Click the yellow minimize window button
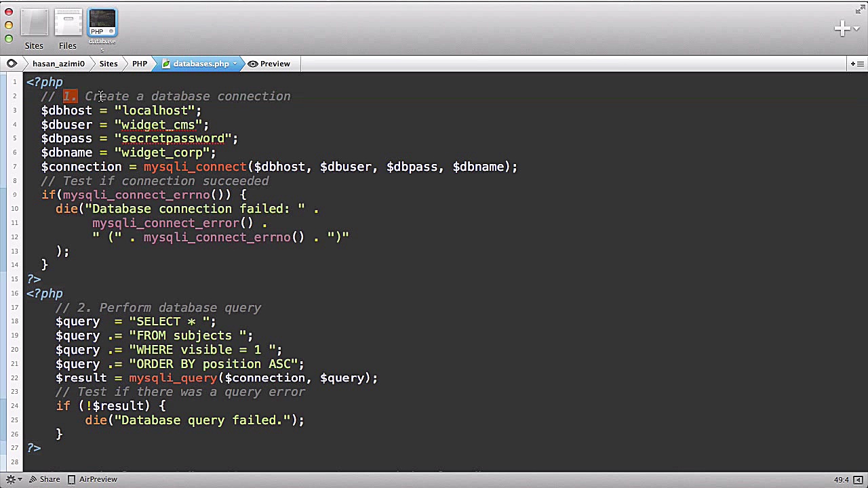868x488 pixels. [9, 25]
